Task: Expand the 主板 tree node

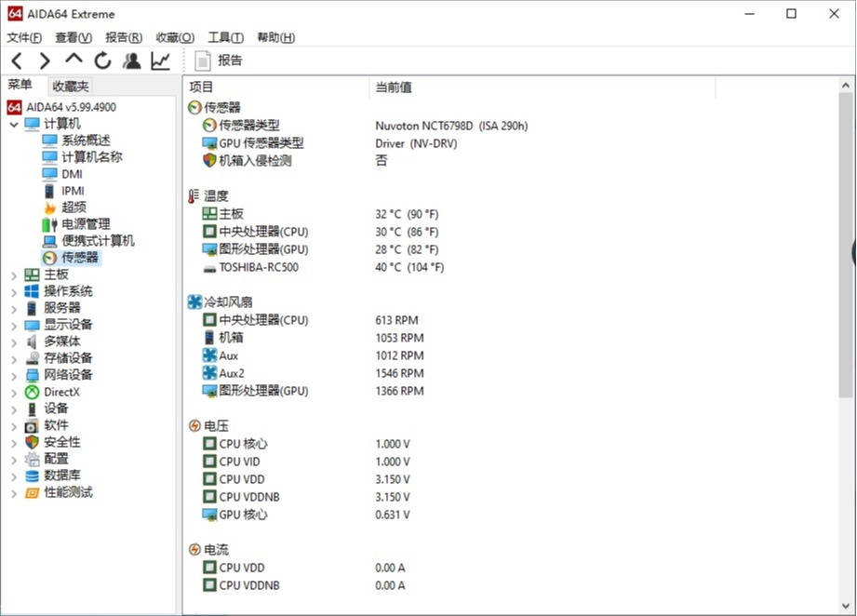Action: (14, 275)
